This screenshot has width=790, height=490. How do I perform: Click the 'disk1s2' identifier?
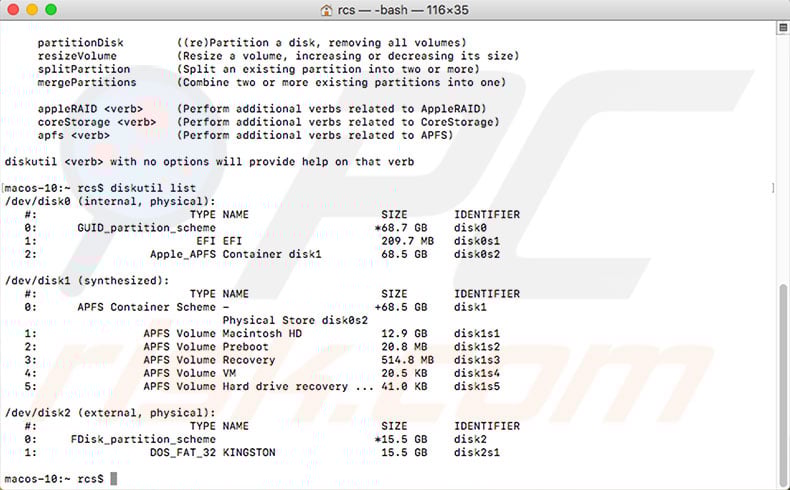coord(477,346)
